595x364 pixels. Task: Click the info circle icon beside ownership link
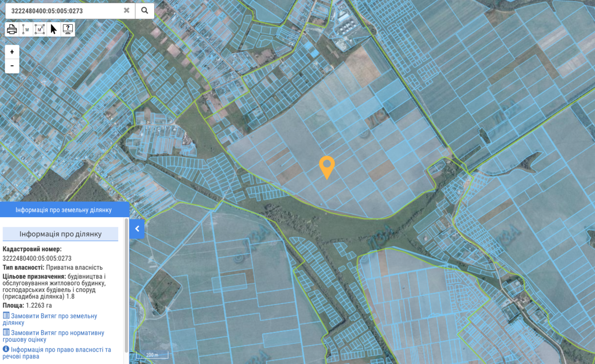pos(6,349)
